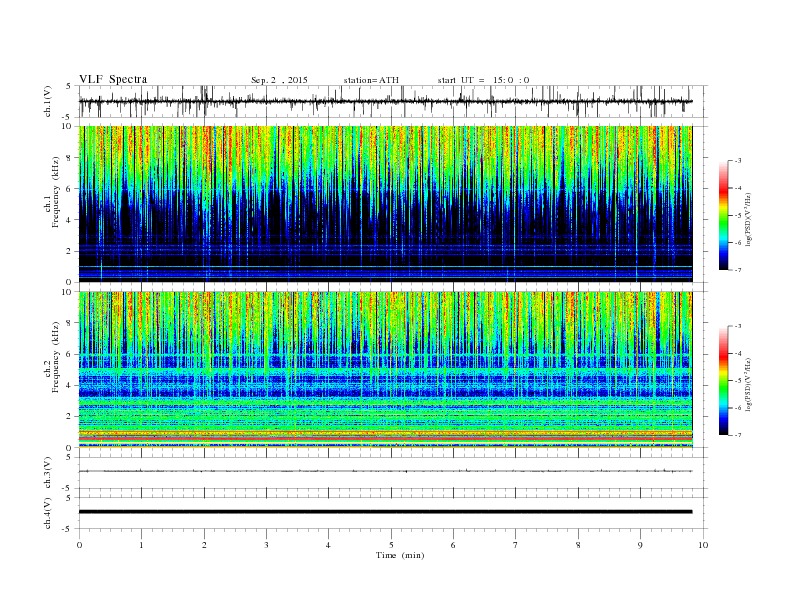Click time axis tick label '10'
Image resolution: width=792 pixels, height=612 pixels.
tap(703, 545)
